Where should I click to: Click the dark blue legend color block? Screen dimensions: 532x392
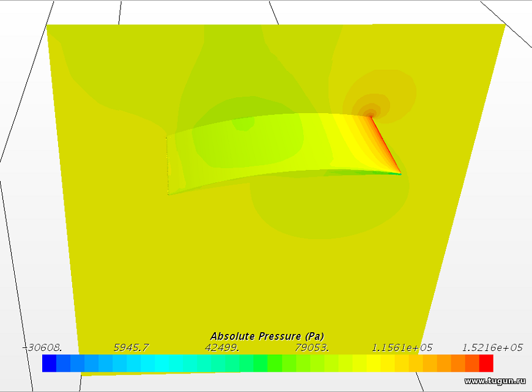tap(49, 363)
